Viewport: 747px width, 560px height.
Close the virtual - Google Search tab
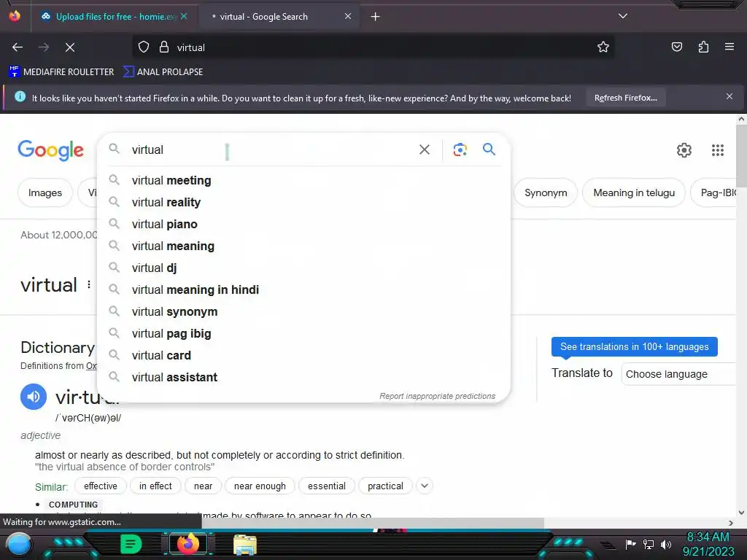point(348,16)
